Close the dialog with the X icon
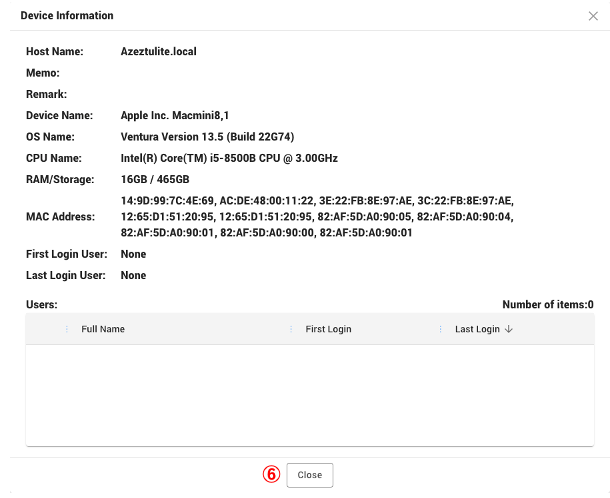610x498 pixels. pyautogui.click(x=593, y=16)
